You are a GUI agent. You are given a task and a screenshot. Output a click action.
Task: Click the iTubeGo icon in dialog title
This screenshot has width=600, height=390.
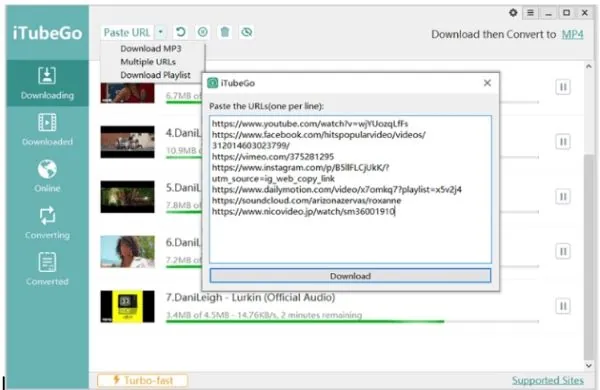click(212, 83)
